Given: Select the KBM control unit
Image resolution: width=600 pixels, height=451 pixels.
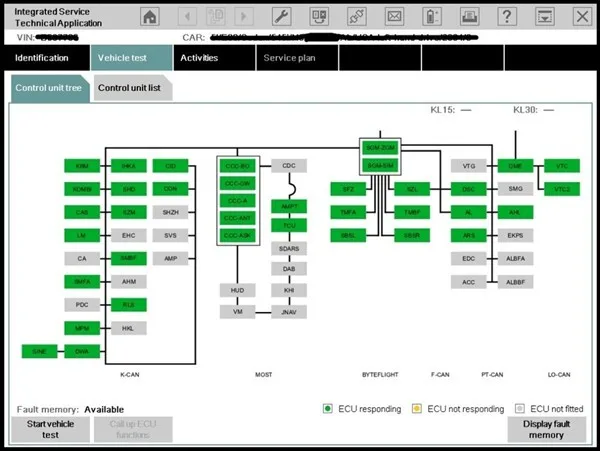Looking at the screenshot, I should [82, 166].
